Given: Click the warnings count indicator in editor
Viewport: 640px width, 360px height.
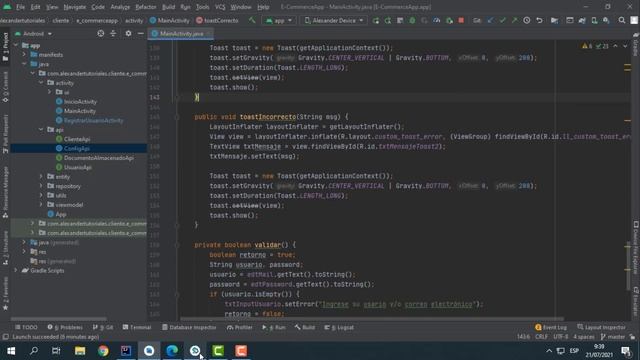Looking at the screenshot, I should click(x=587, y=46).
